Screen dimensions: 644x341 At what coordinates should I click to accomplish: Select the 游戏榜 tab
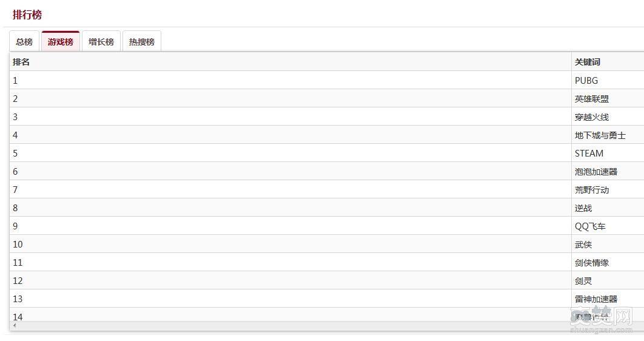[x=61, y=42]
